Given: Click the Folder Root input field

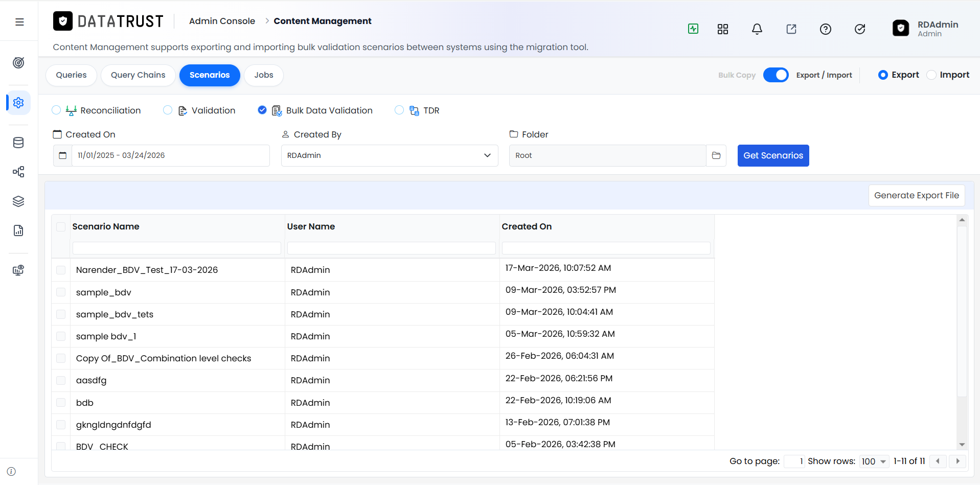Looking at the screenshot, I should pyautogui.click(x=607, y=155).
